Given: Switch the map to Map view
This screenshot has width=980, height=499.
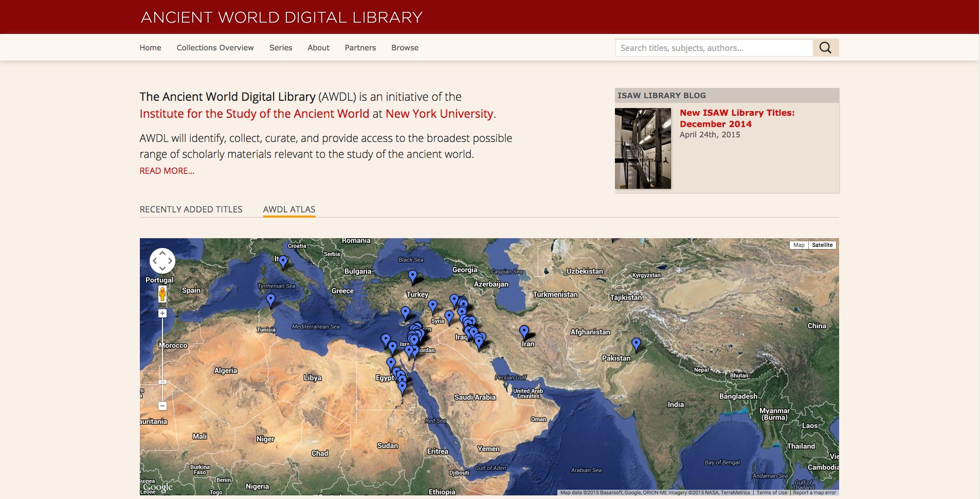Looking at the screenshot, I should click(798, 245).
